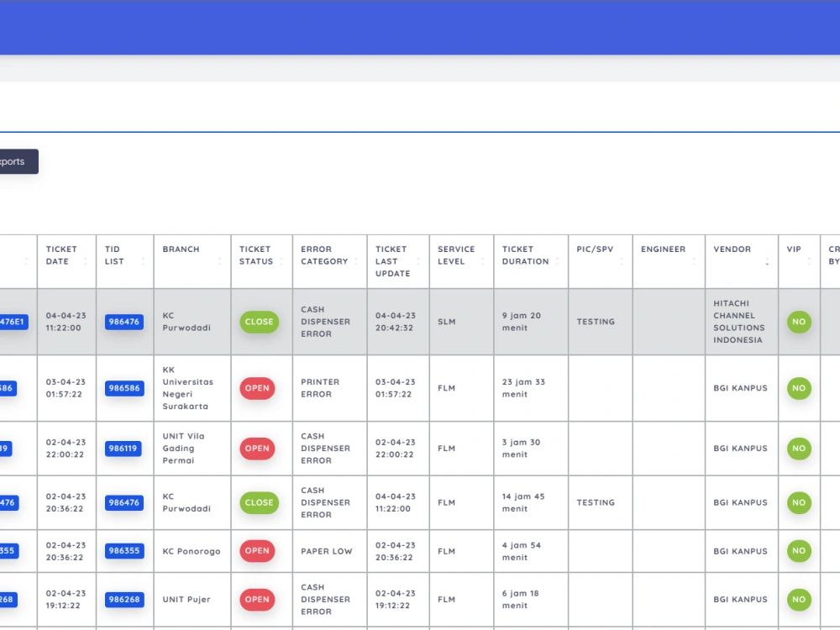Click VIP NO badge in 14 jam 45 menit row
Image resolution: width=840 pixels, height=630 pixels.
pyautogui.click(x=799, y=502)
